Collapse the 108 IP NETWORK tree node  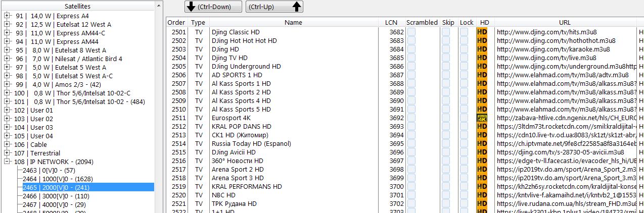7,162
